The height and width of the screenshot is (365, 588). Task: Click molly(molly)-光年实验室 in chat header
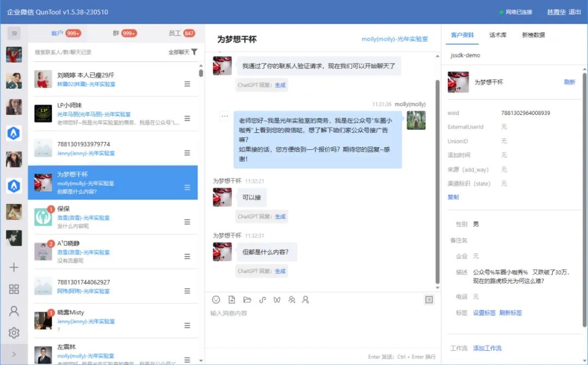(395, 39)
